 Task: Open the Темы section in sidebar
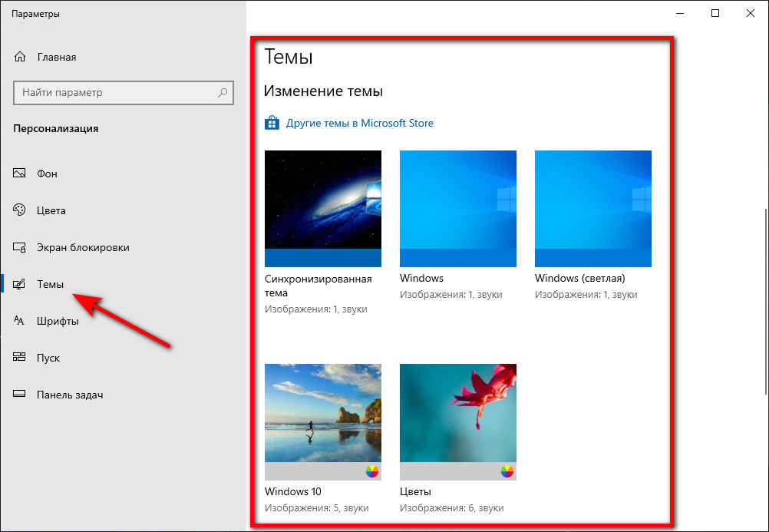pos(51,284)
